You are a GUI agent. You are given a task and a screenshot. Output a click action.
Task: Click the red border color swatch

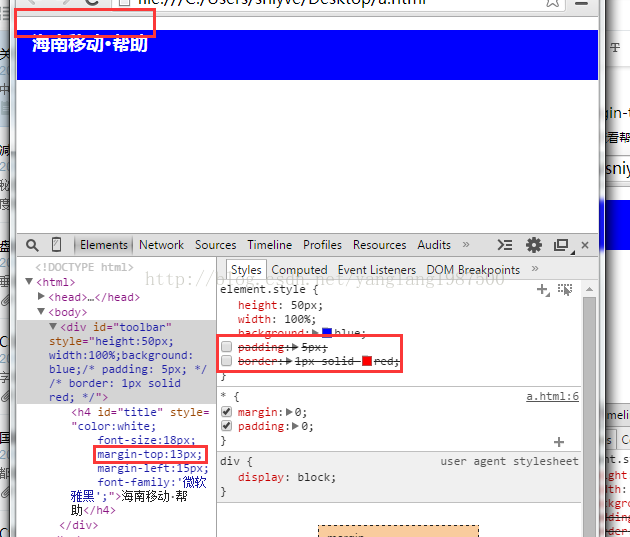tap(367, 361)
